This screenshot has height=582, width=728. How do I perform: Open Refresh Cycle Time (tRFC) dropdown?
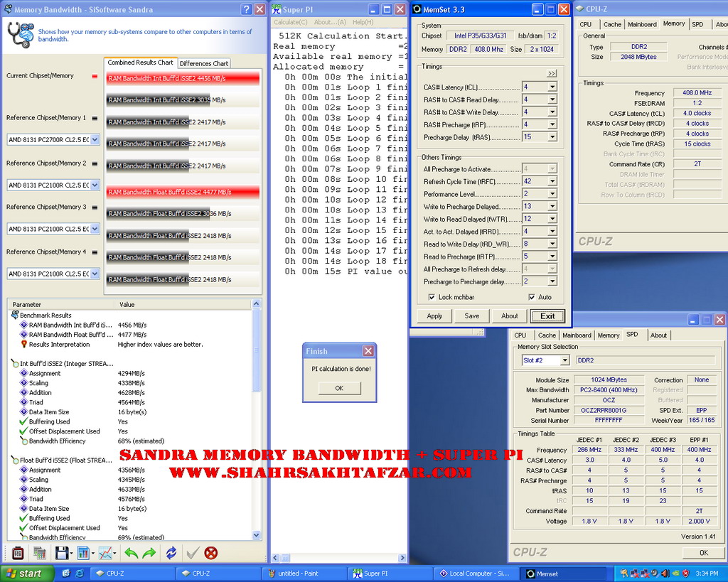[552, 181]
